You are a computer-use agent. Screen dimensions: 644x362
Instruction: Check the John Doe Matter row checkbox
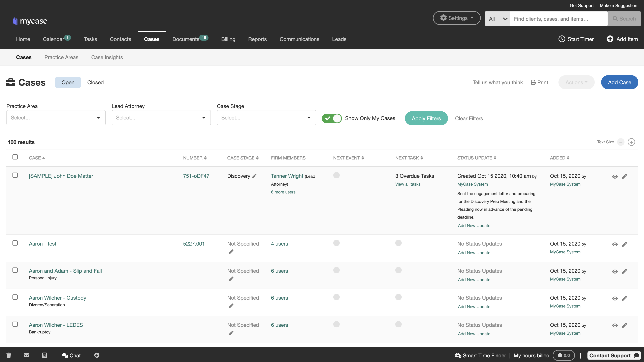tap(15, 175)
